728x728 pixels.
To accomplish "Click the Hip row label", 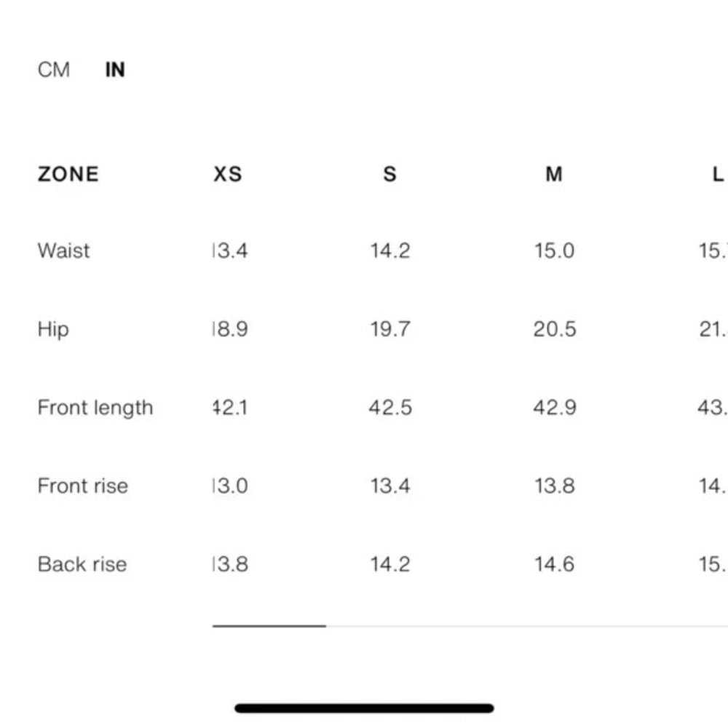I will tap(53, 330).
